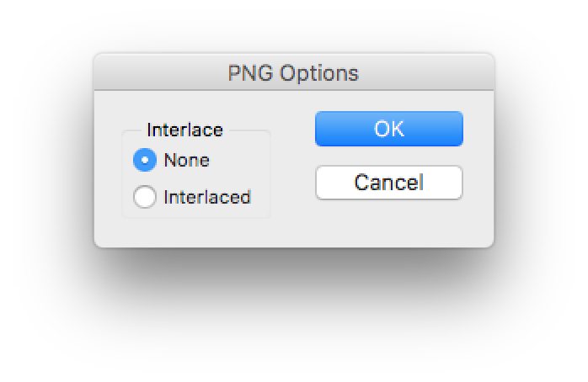Image resolution: width=588 pixels, height=382 pixels.
Task: Select the Interlaced radio button
Action: [145, 197]
